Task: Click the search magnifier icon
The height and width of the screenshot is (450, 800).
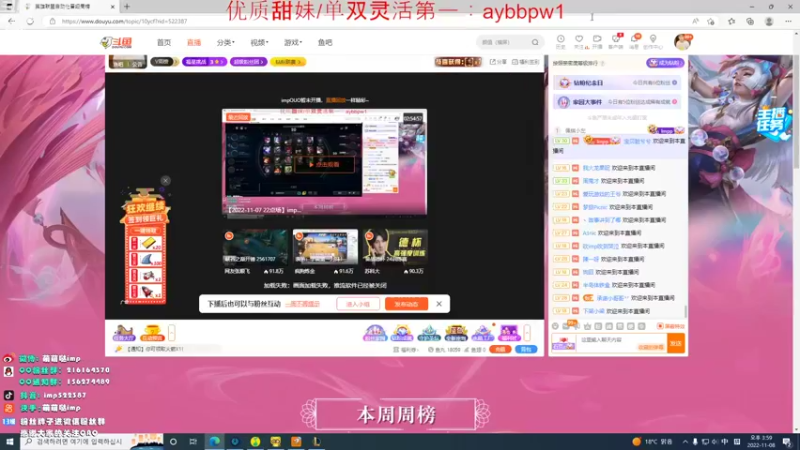Action: (535, 42)
